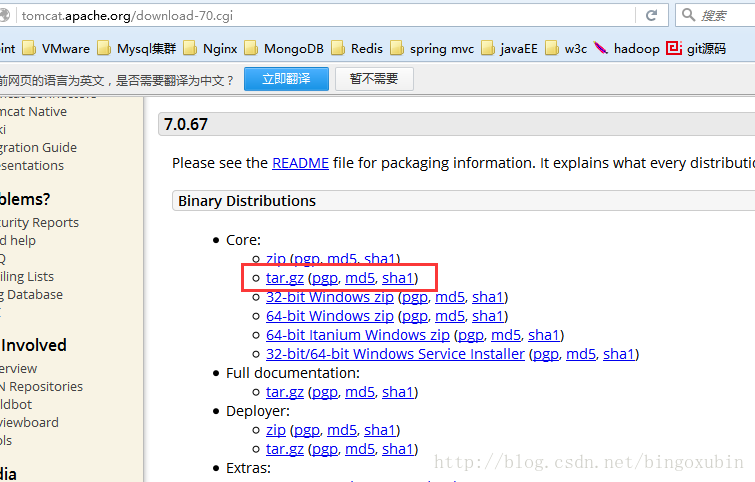This screenshot has width=755, height=482.
Task: Download the 64-bit Itanium Windows zip
Action: pyautogui.click(x=358, y=335)
